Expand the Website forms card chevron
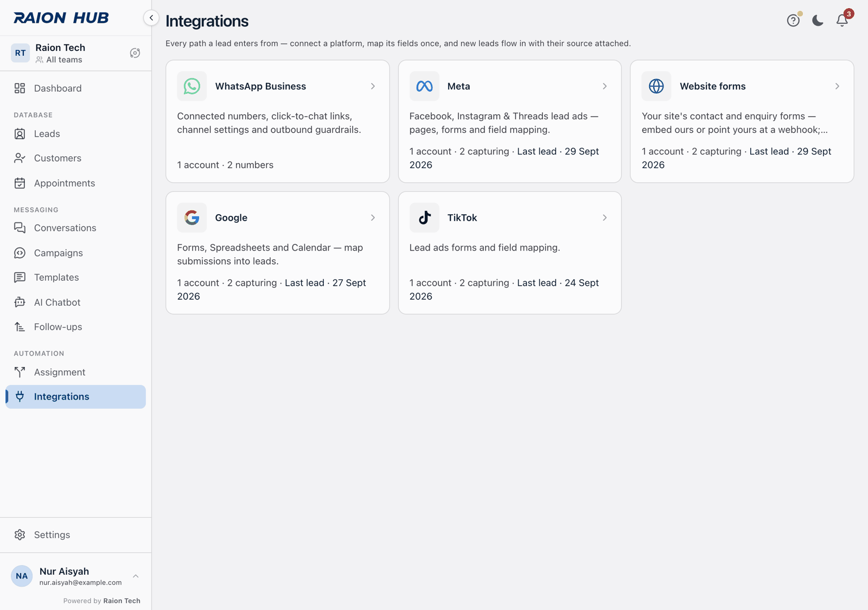Viewport: 868px width, 610px height. click(837, 86)
